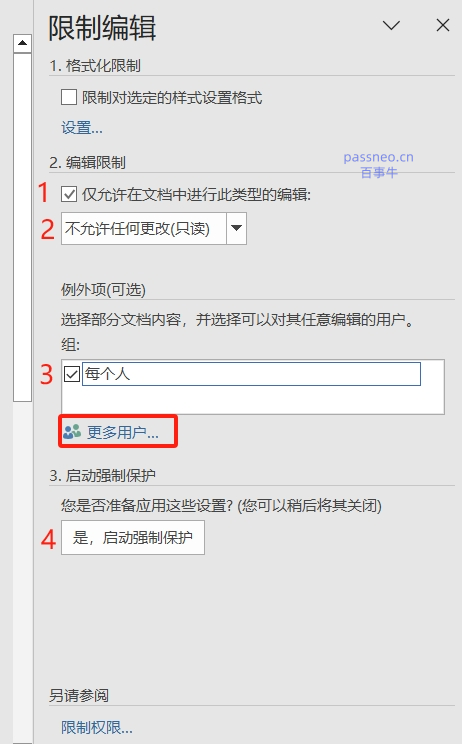Click 是，启动强制保护 button

click(x=133, y=538)
